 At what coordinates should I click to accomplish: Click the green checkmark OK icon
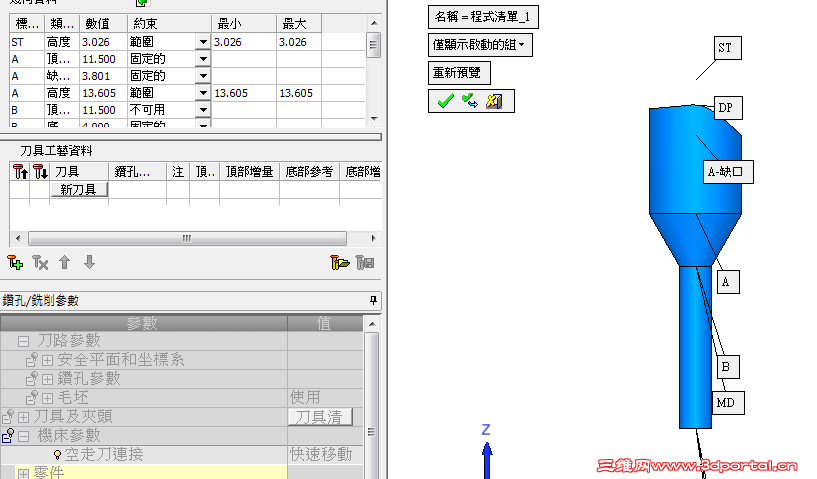click(445, 101)
